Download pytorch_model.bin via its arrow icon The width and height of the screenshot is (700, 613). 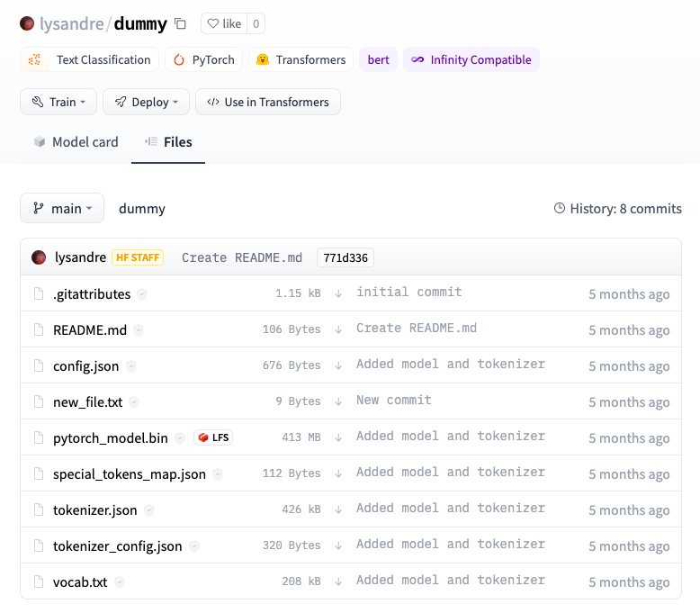click(338, 437)
